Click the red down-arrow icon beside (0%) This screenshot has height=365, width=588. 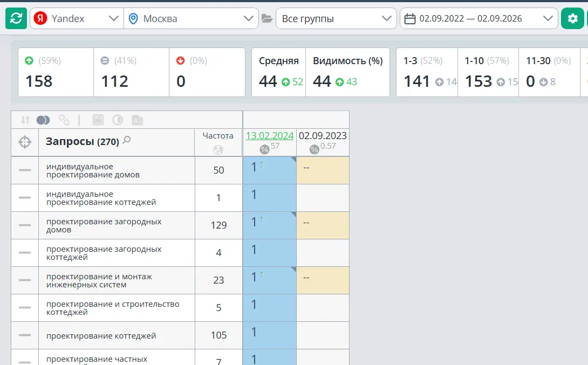[x=180, y=61]
